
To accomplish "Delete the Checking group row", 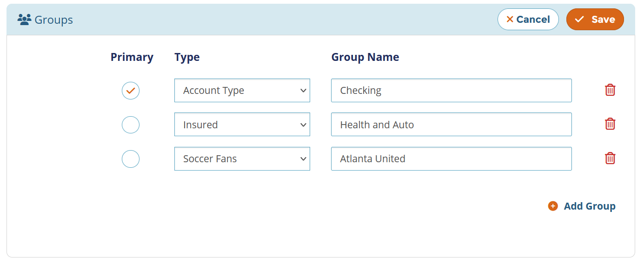I will coord(610,90).
